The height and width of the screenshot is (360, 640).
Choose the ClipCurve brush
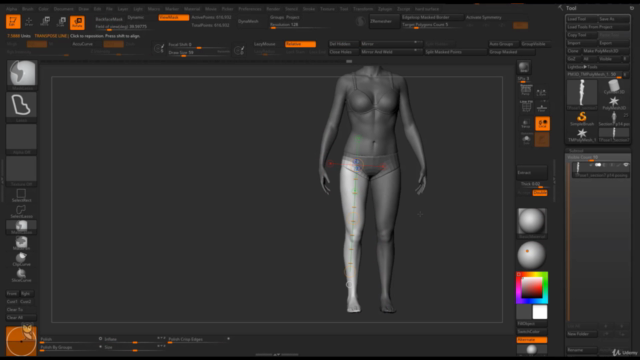pos(21,259)
